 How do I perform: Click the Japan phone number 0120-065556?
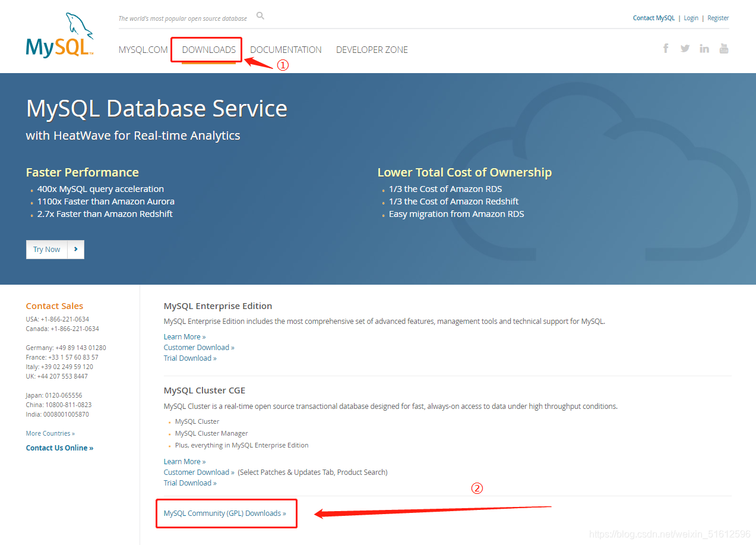pyautogui.click(x=64, y=395)
